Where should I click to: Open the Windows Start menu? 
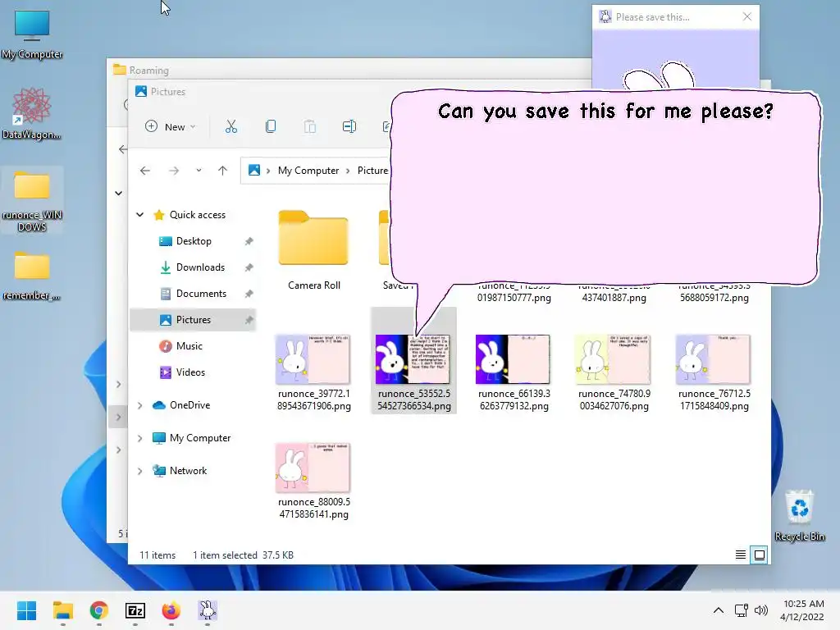pyautogui.click(x=26, y=610)
